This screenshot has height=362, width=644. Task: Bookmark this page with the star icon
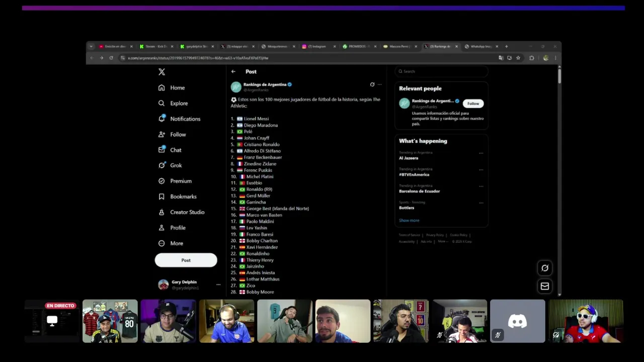coord(518,58)
